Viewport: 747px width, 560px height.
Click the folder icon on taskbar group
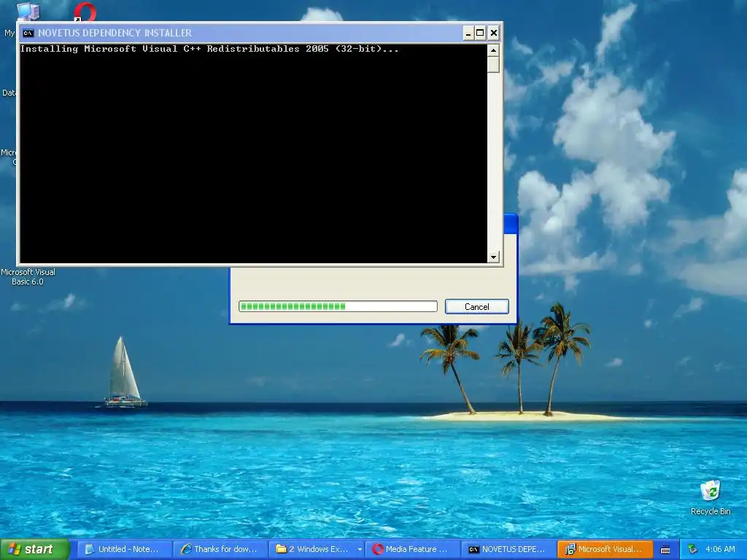point(281,549)
